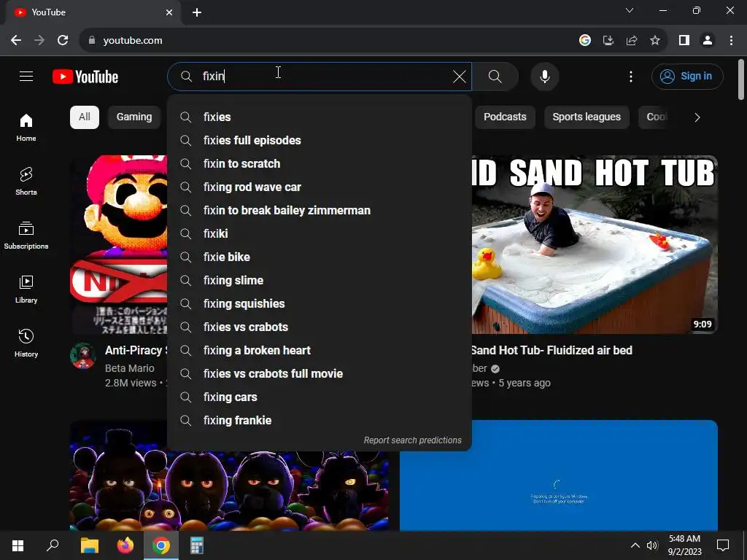Click the Sign in button
The height and width of the screenshot is (560, 747).
coord(687,76)
